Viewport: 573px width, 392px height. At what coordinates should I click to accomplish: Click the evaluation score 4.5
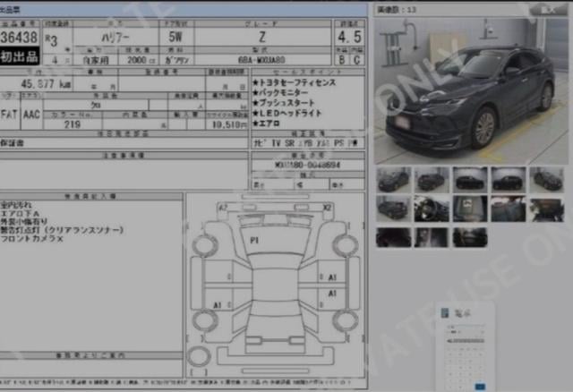[350, 37]
